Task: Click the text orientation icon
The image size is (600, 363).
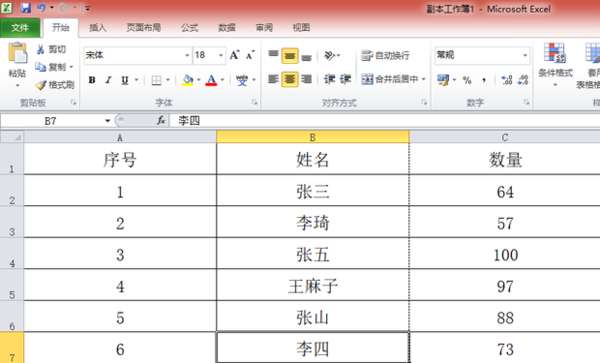Action: point(330,55)
